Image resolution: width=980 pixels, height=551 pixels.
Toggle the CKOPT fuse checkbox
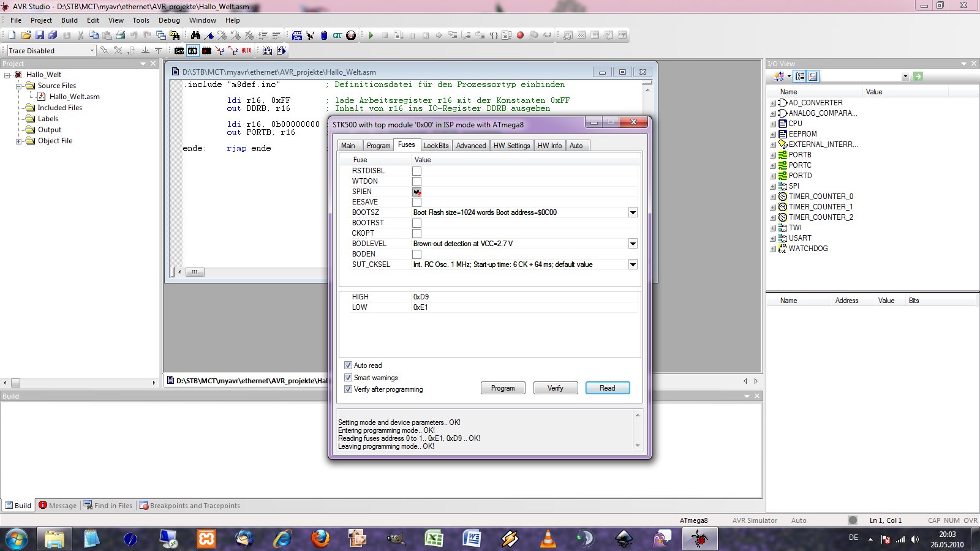pyautogui.click(x=417, y=233)
